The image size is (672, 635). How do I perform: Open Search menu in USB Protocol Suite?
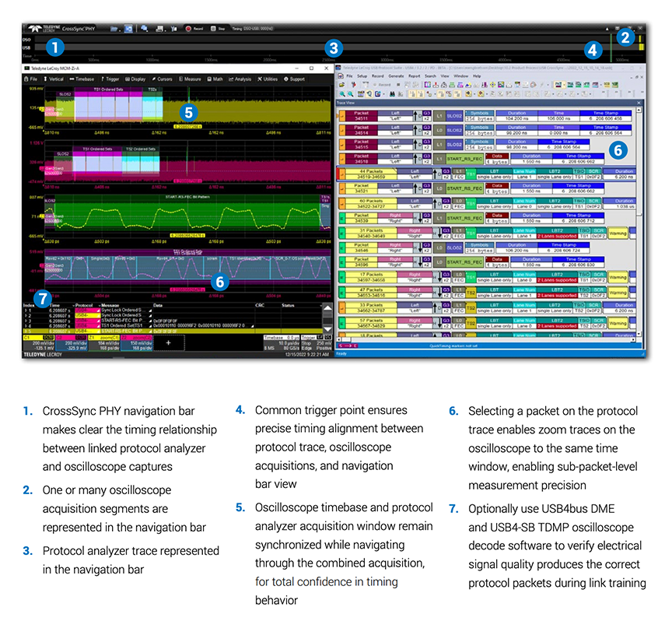click(x=430, y=76)
